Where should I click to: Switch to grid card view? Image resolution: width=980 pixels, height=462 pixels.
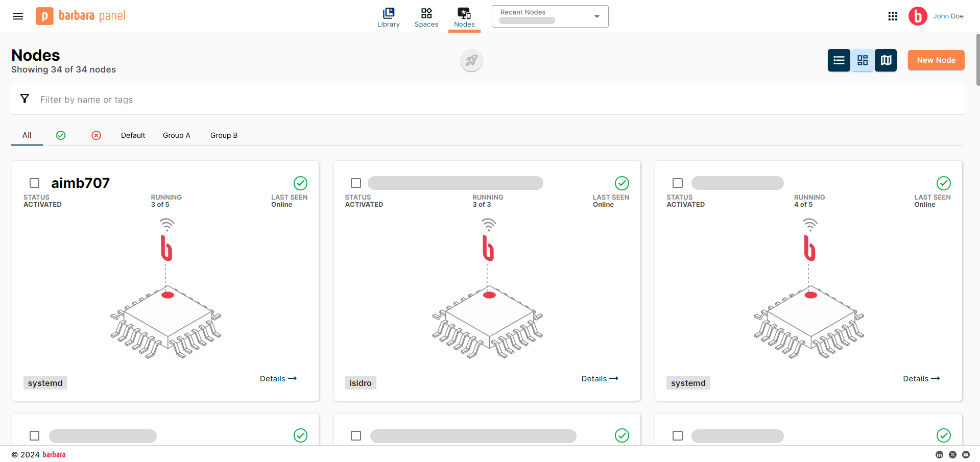tap(862, 60)
